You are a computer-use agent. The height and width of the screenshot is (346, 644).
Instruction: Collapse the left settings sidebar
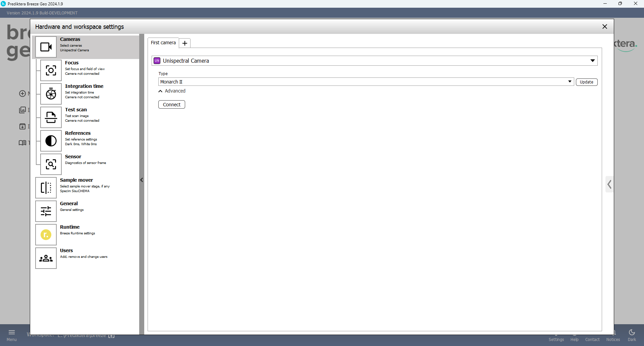142,180
